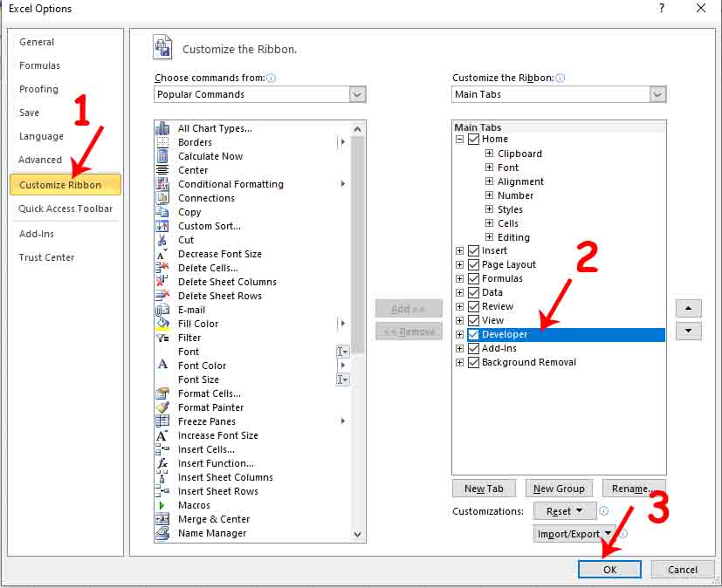Open the Trust Center category

(x=46, y=257)
